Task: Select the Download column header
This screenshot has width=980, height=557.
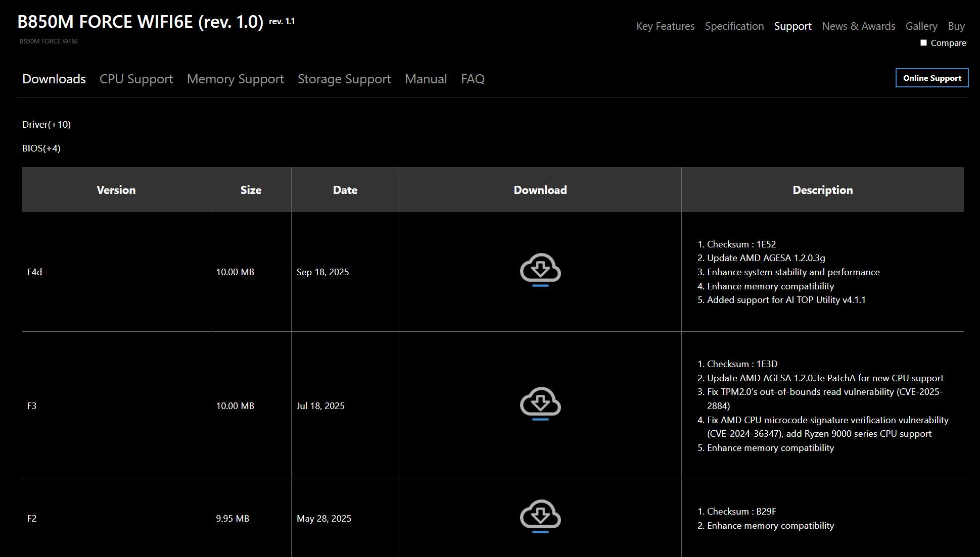Action: (x=540, y=190)
